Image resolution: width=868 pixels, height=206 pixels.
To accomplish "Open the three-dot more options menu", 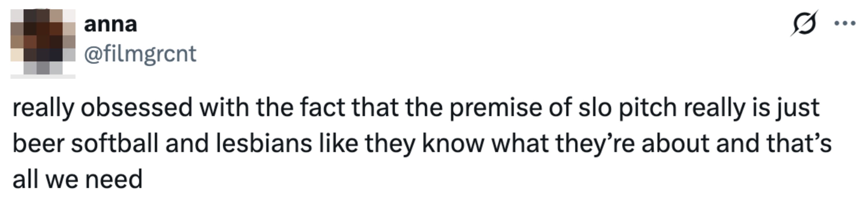I will 844,23.
